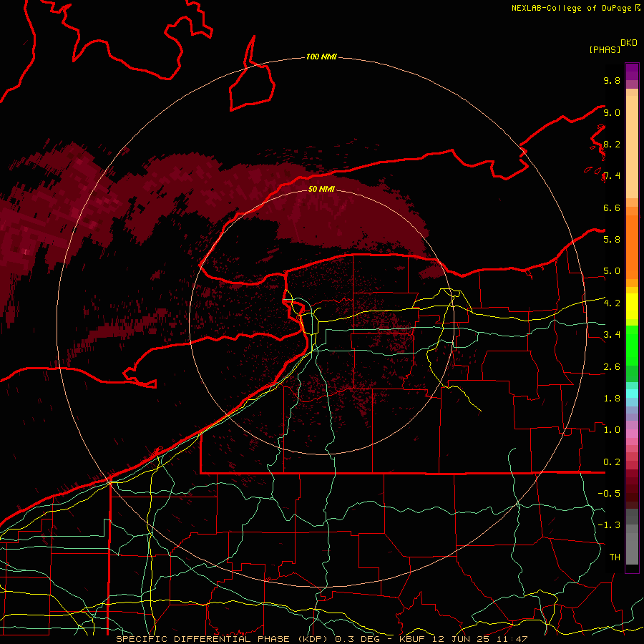The image size is (644, 644).
Task: Click the 50 NMI range ring label
Action: click(x=321, y=189)
